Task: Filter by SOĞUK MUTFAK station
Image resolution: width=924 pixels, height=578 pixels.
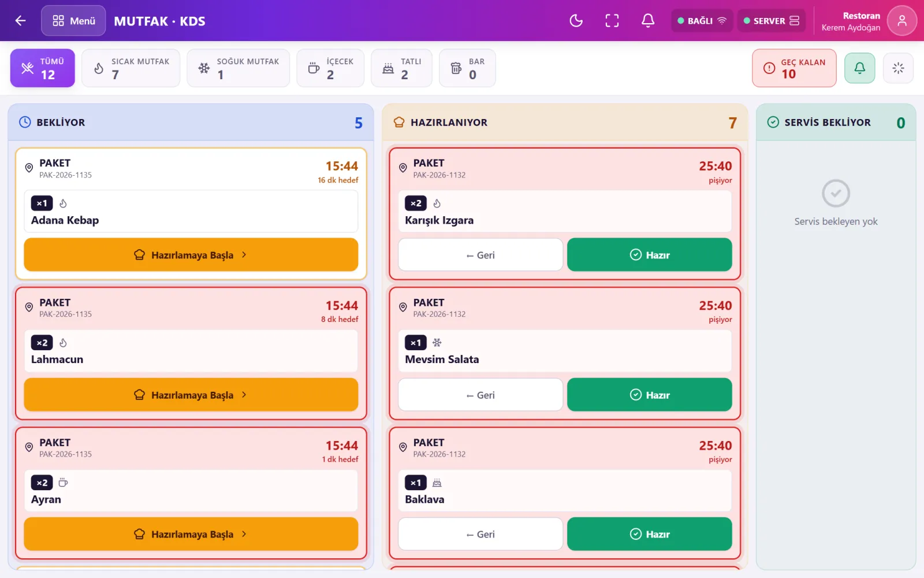Action: pyautogui.click(x=239, y=68)
